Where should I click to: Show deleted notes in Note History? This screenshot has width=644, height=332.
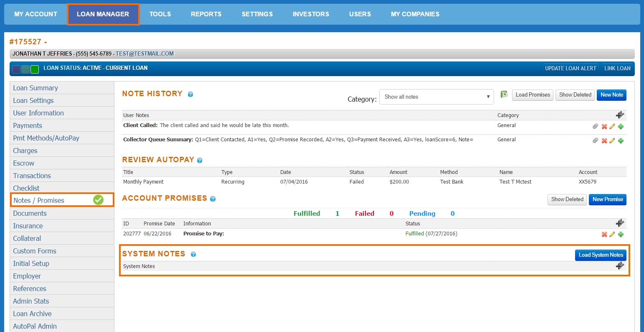pyautogui.click(x=576, y=95)
